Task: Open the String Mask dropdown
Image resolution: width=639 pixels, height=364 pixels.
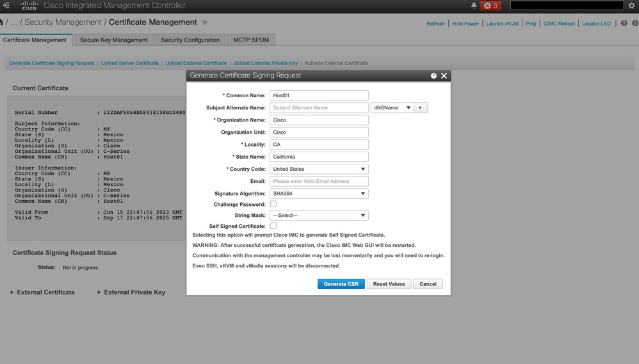Action: point(319,216)
